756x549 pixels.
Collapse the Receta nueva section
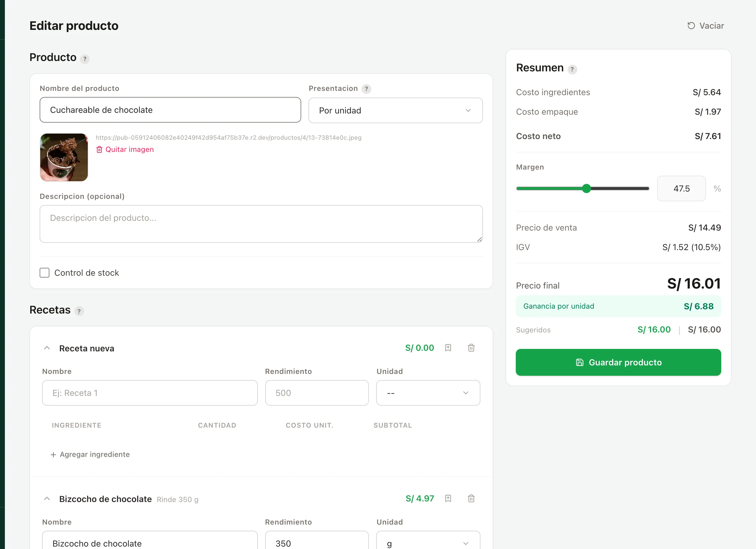pyautogui.click(x=47, y=348)
